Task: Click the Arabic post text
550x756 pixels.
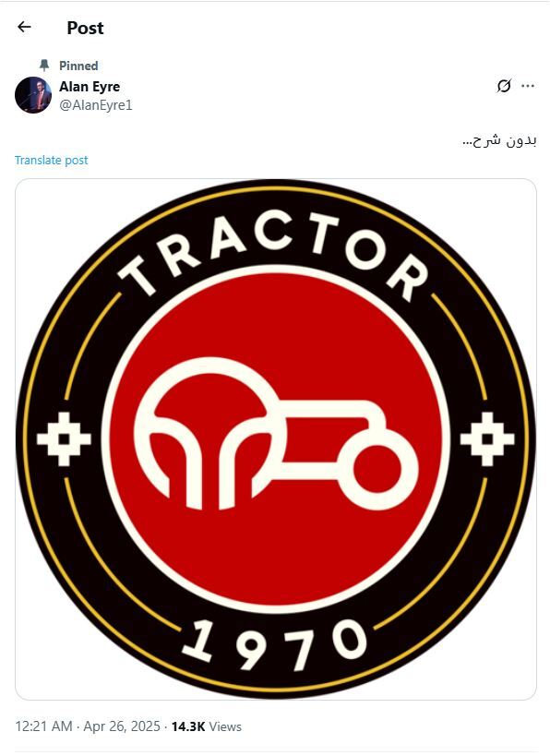Action: tap(499, 141)
